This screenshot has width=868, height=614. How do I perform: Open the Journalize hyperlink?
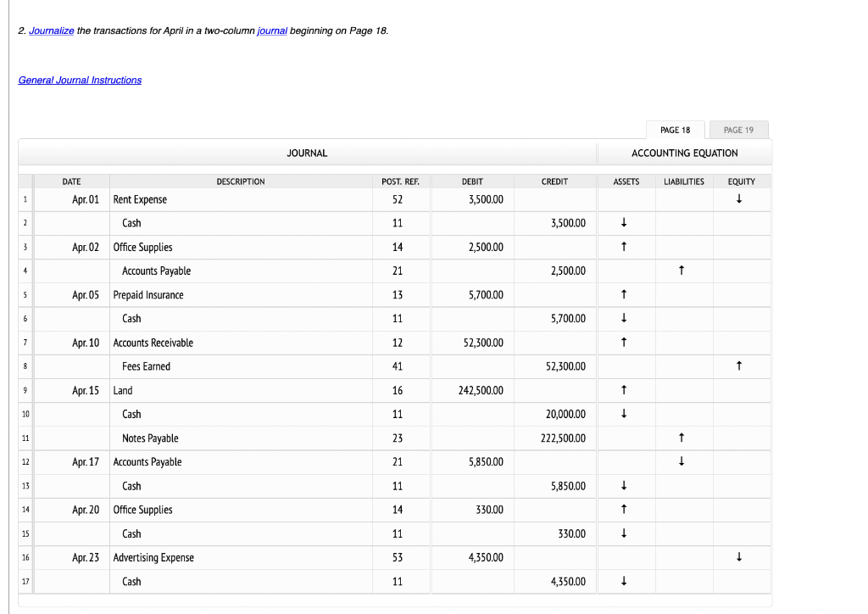(51, 31)
